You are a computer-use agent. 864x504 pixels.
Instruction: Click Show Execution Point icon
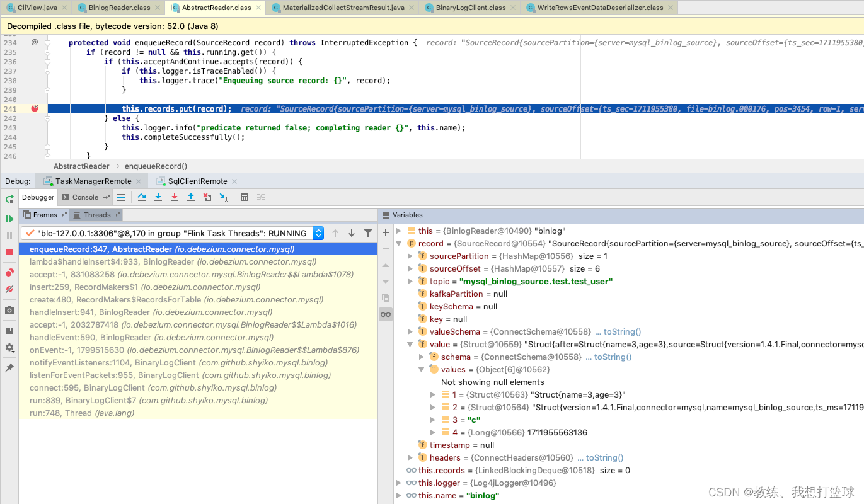coord(121,197)
